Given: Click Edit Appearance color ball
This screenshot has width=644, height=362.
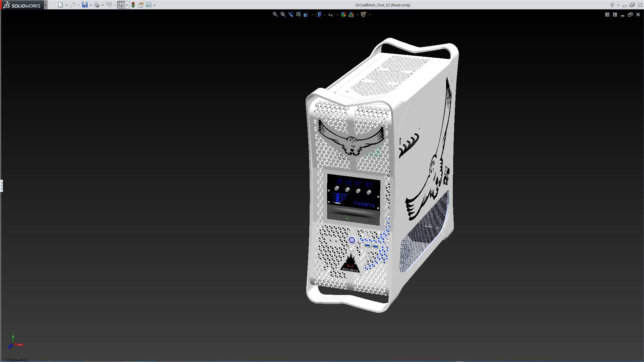Looking at the screenshot, I should pyautogui.click(x=343, y=14).
